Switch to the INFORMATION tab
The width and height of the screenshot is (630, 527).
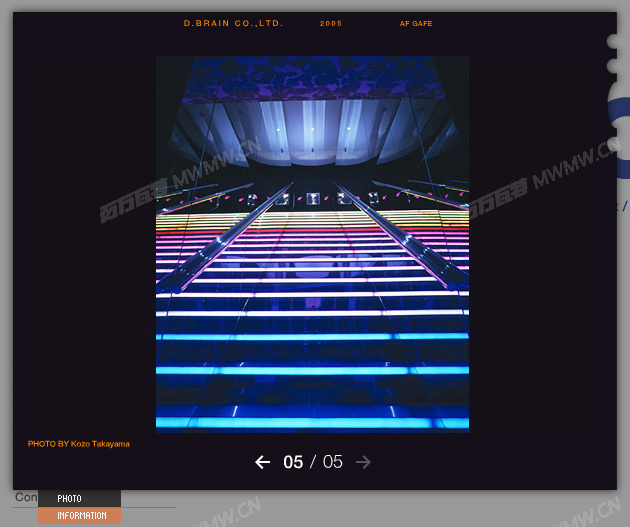(x=80, y=515)
